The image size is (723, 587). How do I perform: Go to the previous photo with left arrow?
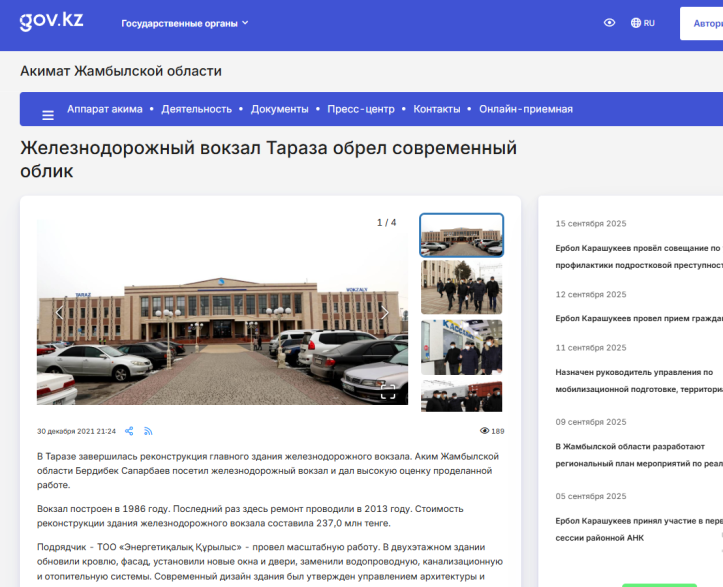(59, 313)
